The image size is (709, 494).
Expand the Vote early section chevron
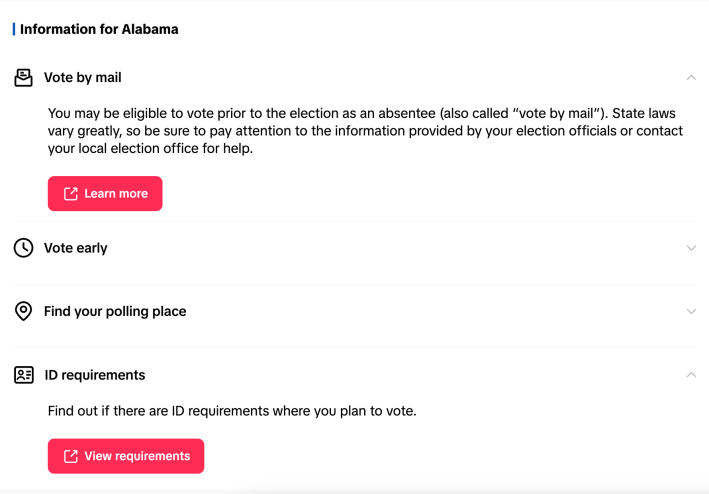click(x=691, y=248)
